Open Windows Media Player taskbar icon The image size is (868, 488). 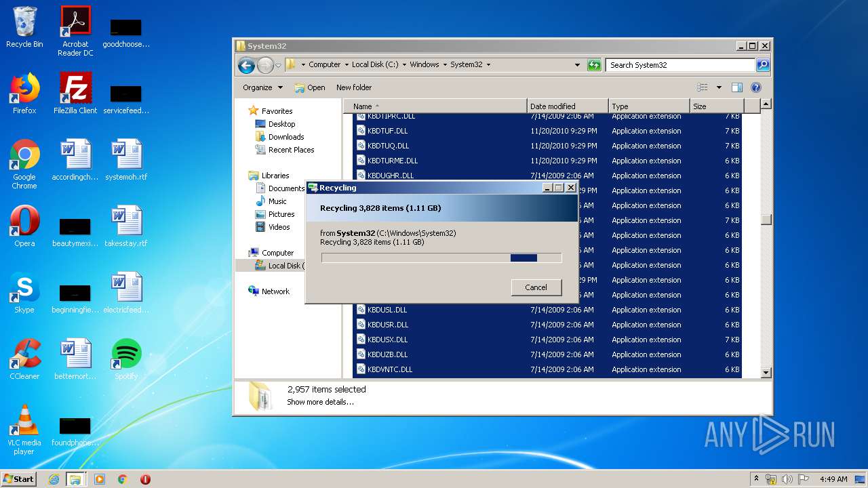[x=100, y=479]
